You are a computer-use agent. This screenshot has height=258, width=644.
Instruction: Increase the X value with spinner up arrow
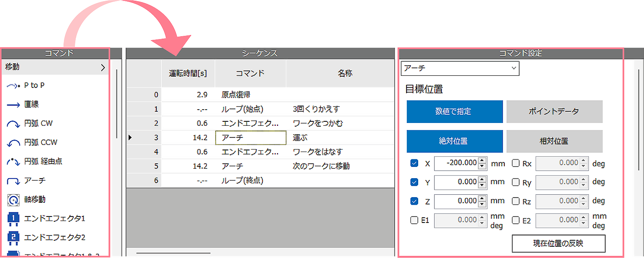click(x=482, y=160)
